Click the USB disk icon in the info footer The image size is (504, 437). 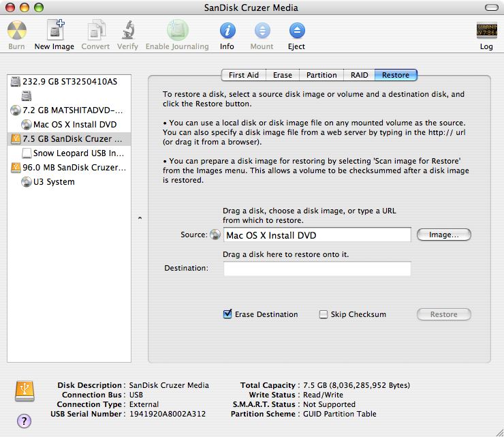(x=25, y=391)
